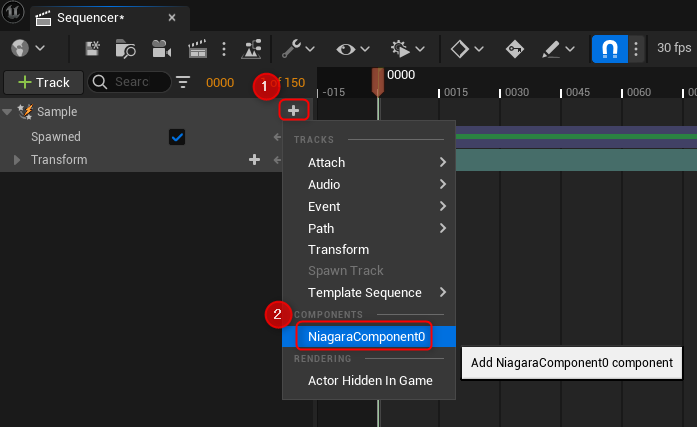Screen dimensions: 697x427
Task: Click the render movie clapperboard icon
Action: coord(197,48)
